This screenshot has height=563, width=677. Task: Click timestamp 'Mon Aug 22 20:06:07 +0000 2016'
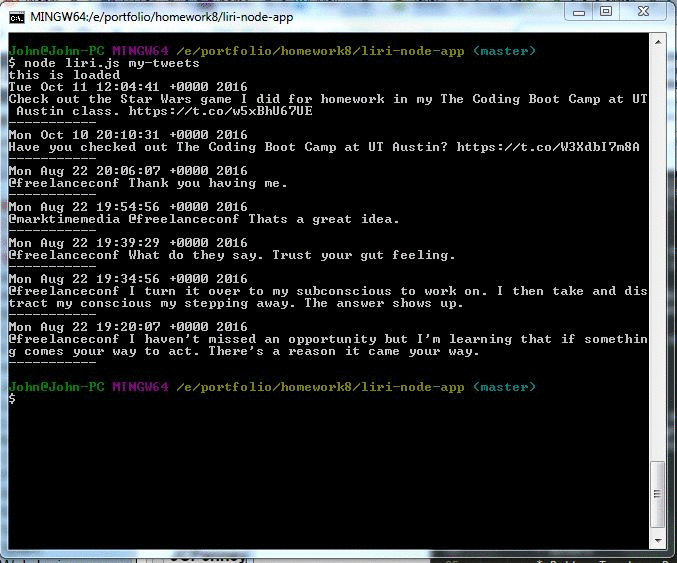coord(128,171)
